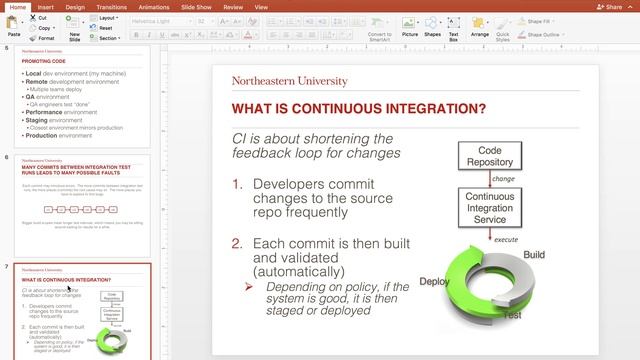Viewport: 640px width, 360px height.
Task: Toggle center text alignment
Action: point(286,35)
